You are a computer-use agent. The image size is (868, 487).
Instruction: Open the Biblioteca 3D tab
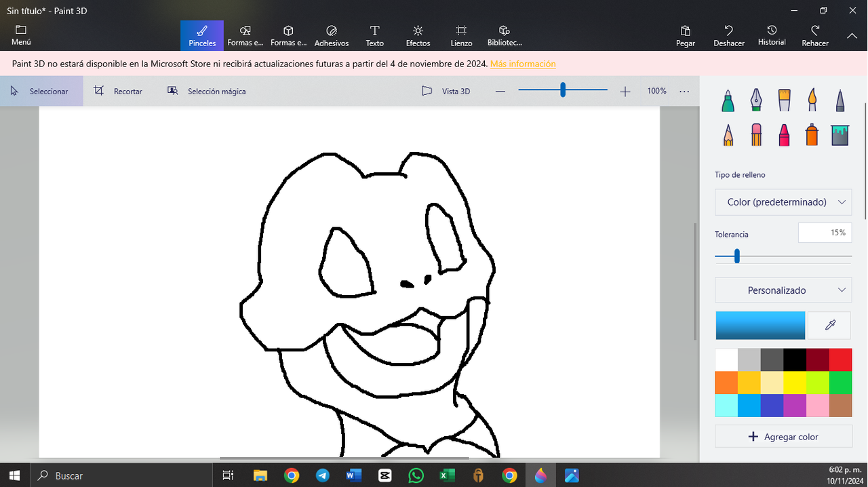pyautogui.click(x=505, y=36)
